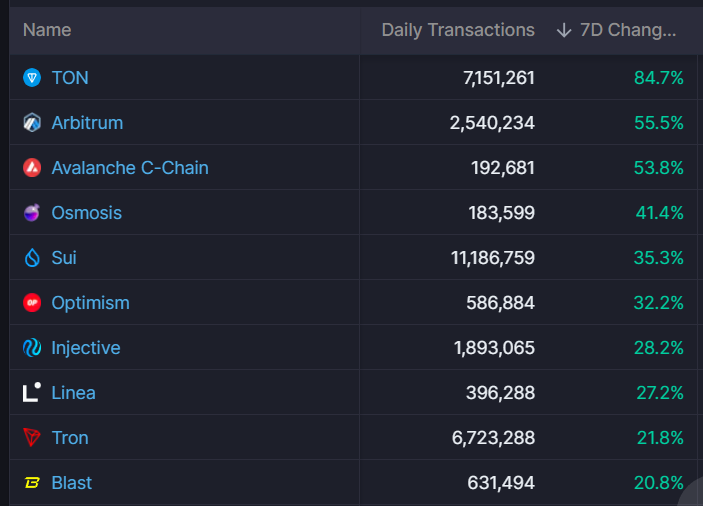Open the Osmosis chain link
The image size is (703, 506).
87,212
